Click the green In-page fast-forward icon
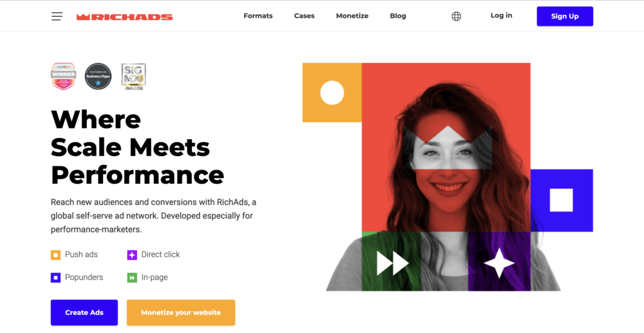 pos(132,278)
